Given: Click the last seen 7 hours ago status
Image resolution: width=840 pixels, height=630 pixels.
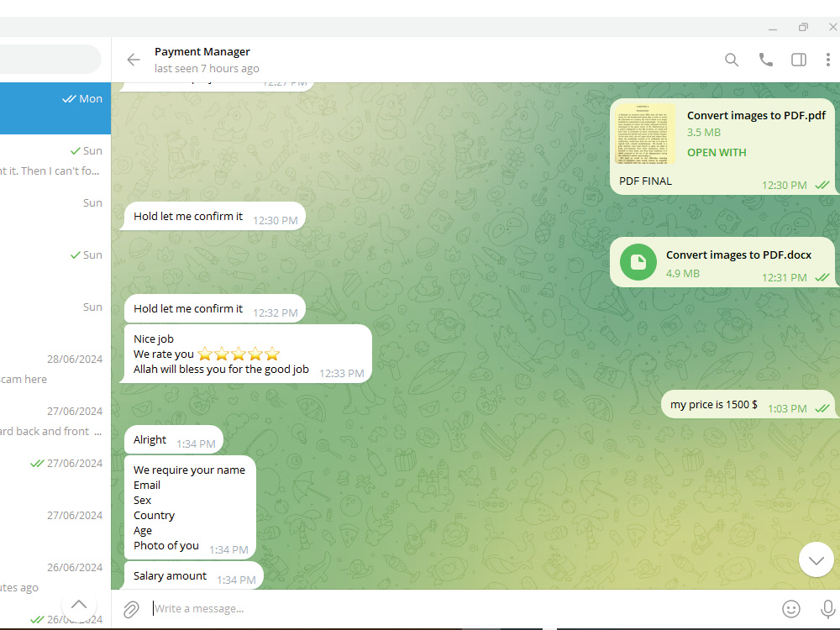Looking at the screenshot, I should (x=207, y=69).
